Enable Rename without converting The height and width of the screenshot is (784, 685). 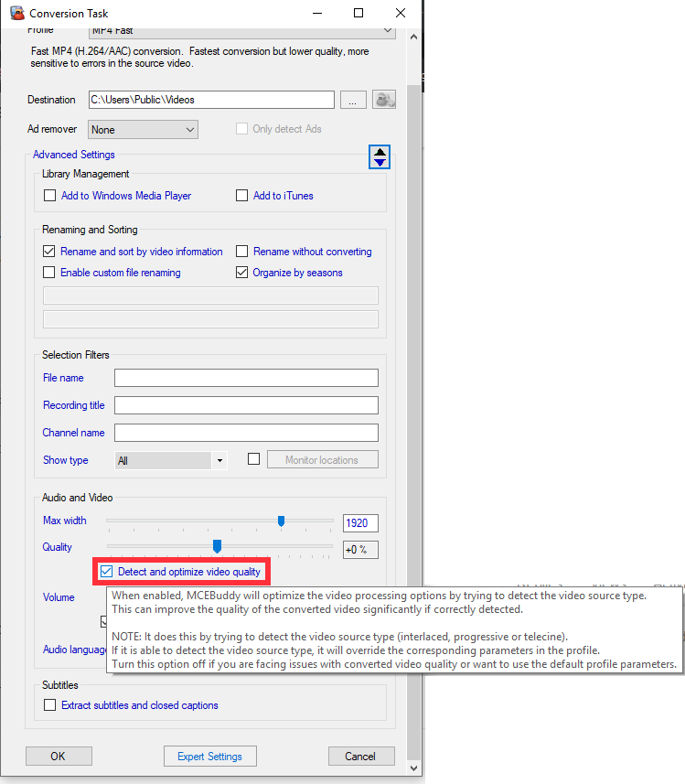[x=242, y=252]
